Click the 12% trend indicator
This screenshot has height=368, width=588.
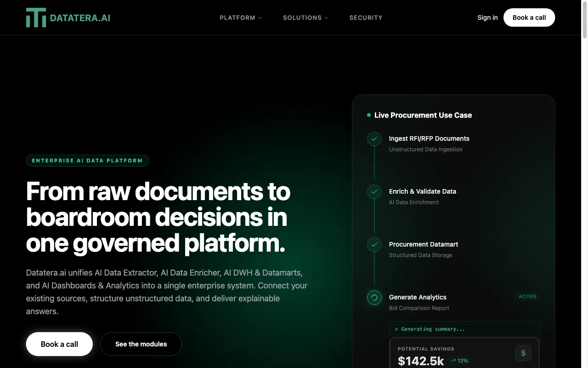[459, 361]
